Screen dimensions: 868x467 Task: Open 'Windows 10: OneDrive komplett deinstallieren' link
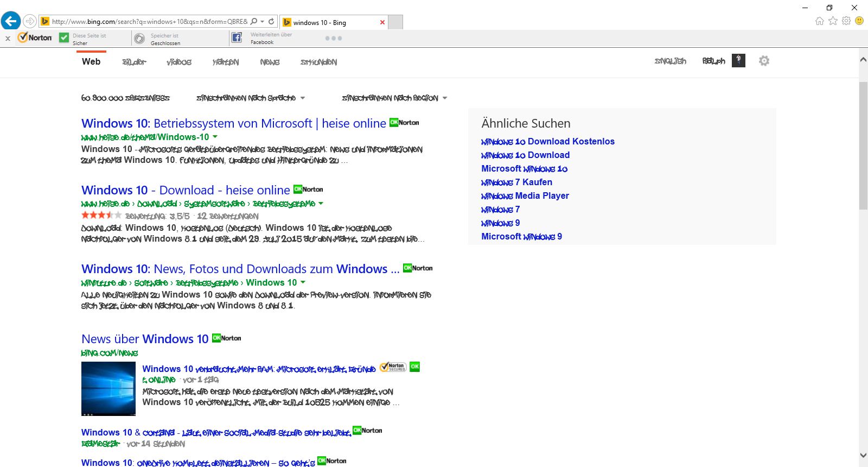[198, 463]
